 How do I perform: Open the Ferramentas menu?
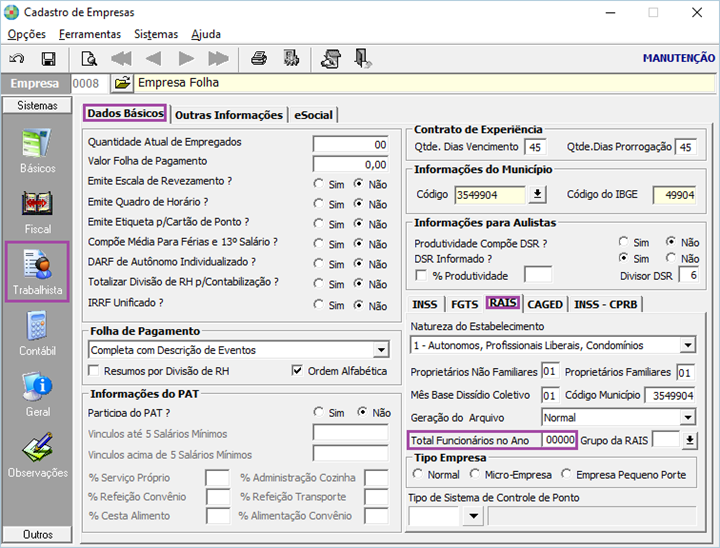point(90,34)
